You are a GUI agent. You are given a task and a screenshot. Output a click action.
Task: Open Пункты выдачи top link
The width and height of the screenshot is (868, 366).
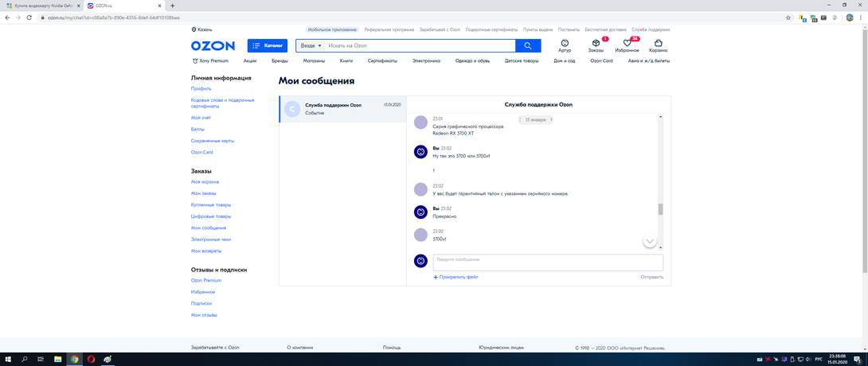pos(538,29)
